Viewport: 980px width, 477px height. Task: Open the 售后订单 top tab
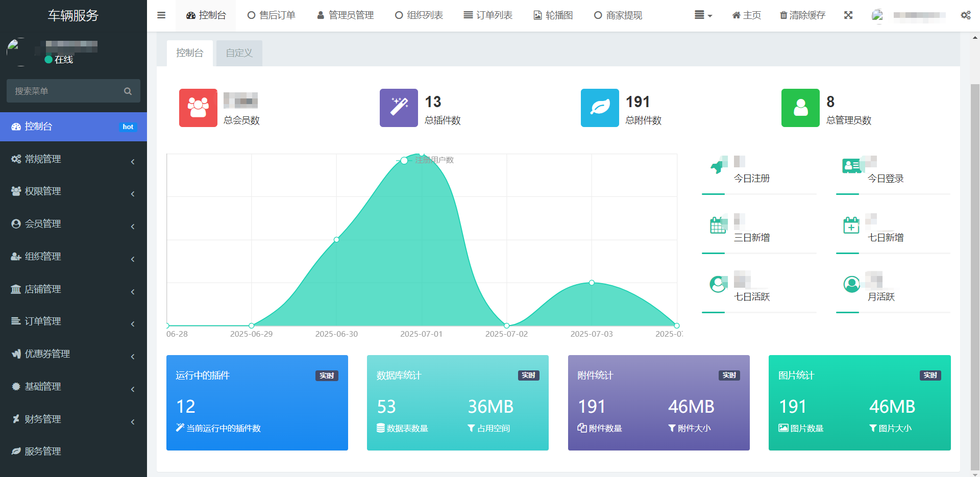[x=272, y=15]
